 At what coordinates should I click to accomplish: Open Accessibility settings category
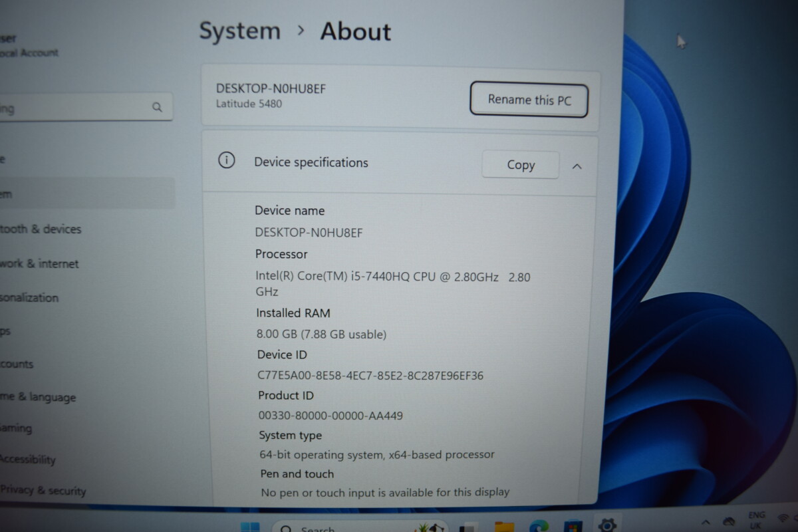pos(28,459)
